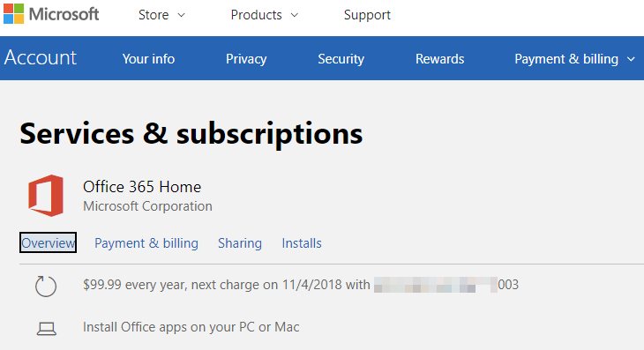Expand the Products dropdown chevron
The width and height of the screenshot is (644, 350).
click(294, 15)
